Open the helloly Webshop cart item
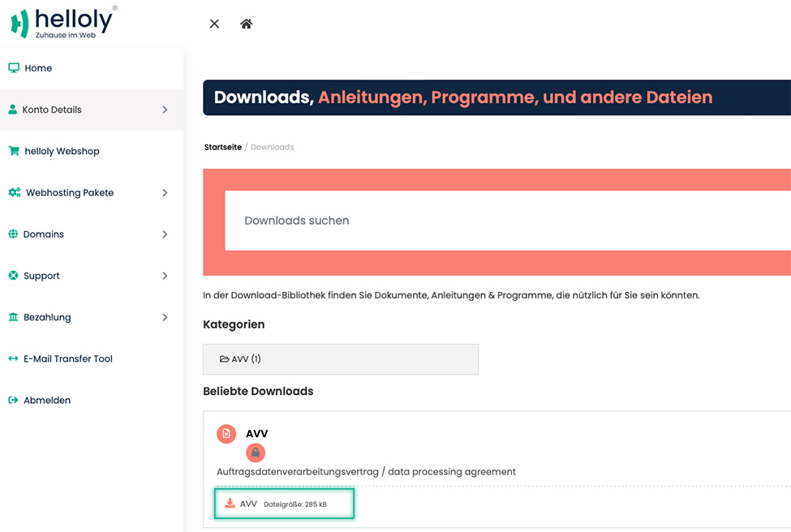791x532 pixels. tap(92, 152)
